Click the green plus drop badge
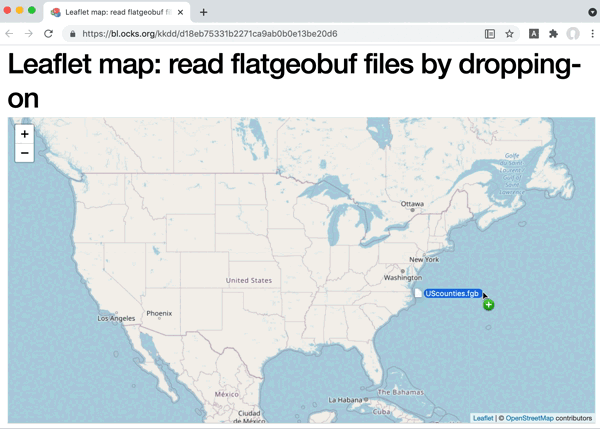 [x=488, y=305]
